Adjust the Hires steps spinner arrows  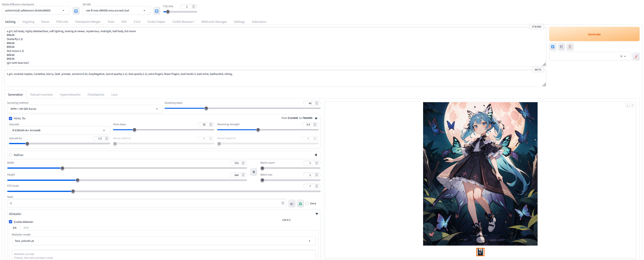tap(211, 125)
